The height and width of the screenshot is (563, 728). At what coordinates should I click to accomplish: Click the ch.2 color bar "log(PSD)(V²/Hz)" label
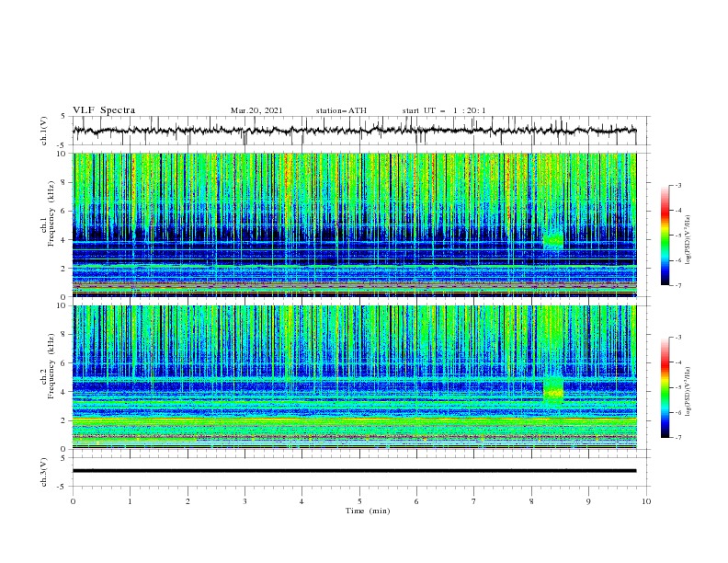click(x=688, y=392)
